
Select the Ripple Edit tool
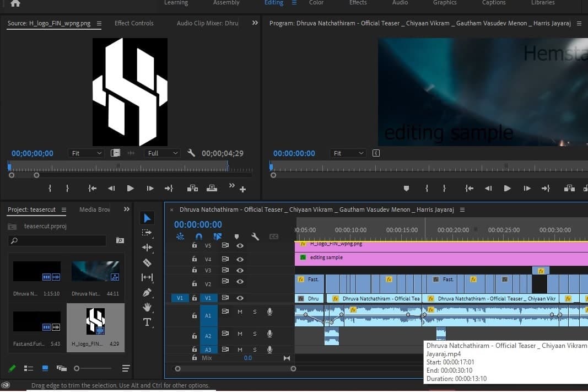pyautogui.click(x=147, y=248)
